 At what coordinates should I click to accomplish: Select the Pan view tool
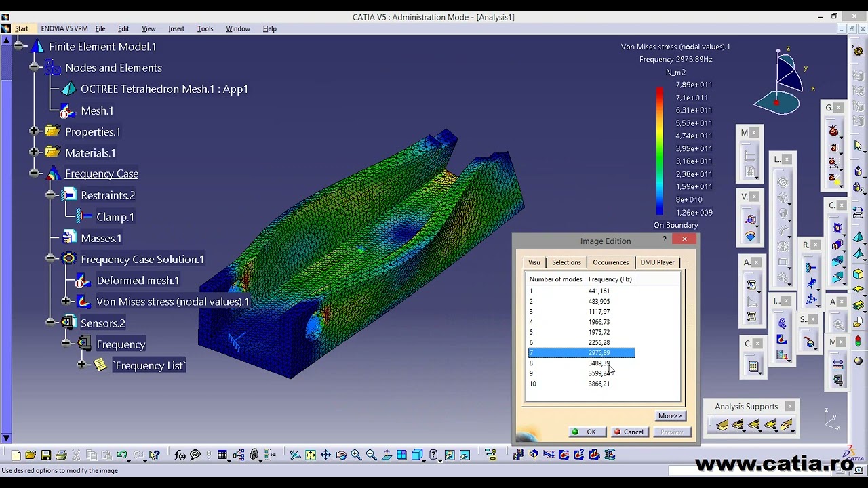click(325, 455)
